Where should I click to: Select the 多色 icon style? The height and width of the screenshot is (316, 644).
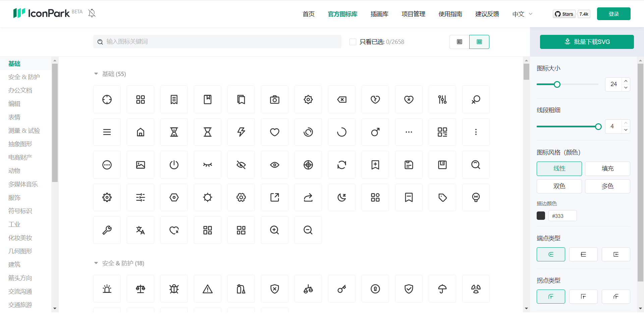click(607, 186)
